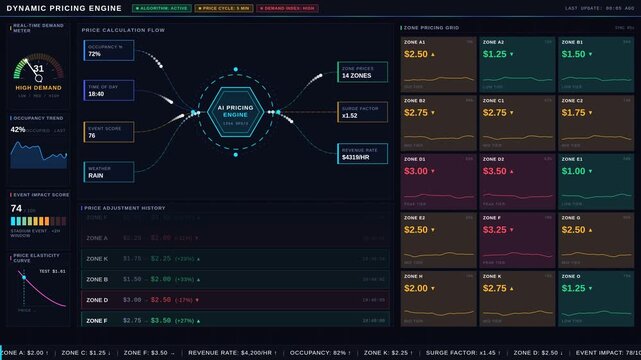Select Zone G price $2.50
Image resolution: width=641 pixels, height=360 pixels.
tap(573, 230)
